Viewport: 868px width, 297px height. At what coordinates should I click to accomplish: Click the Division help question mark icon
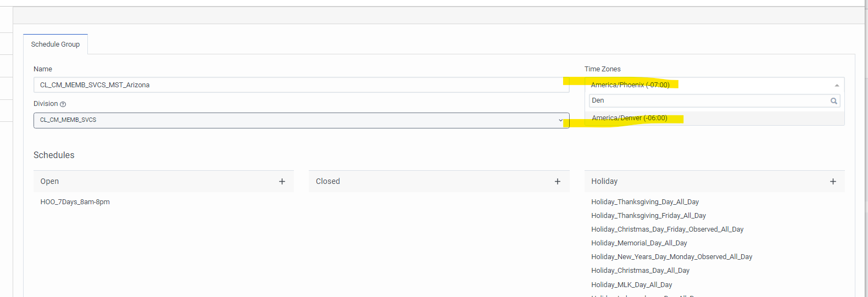[63, 104]
